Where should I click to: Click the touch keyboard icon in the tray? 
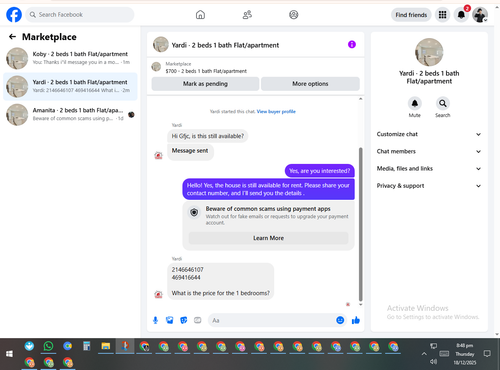(x=444, y=354)
